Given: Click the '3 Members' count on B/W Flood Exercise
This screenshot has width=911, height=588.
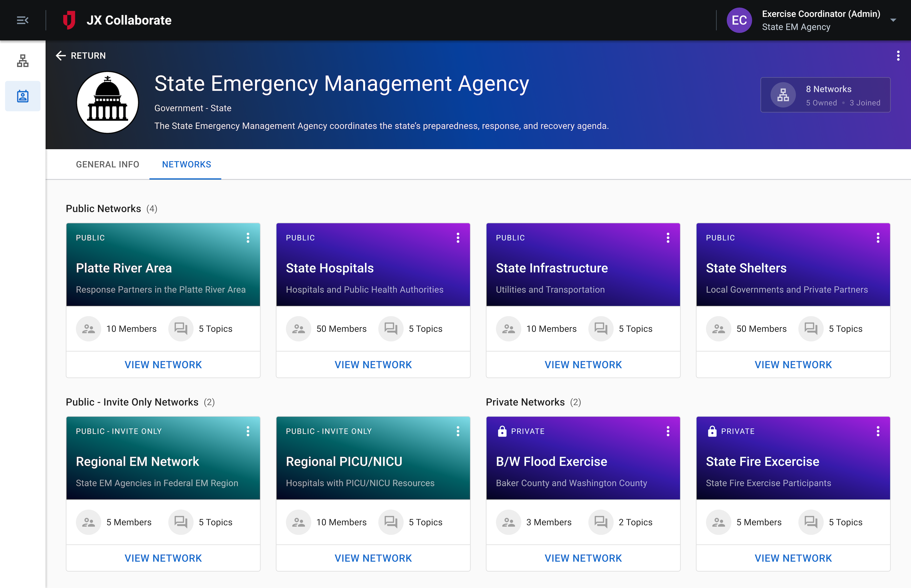Looking at the screenshot, I should pyautogui.click(x=549, y=522).
